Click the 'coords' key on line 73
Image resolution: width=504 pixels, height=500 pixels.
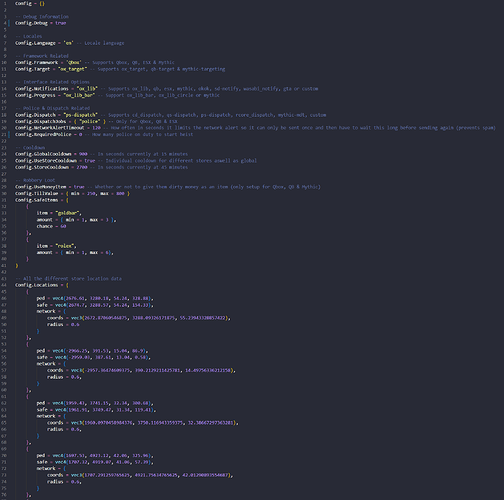coord(55,475)
